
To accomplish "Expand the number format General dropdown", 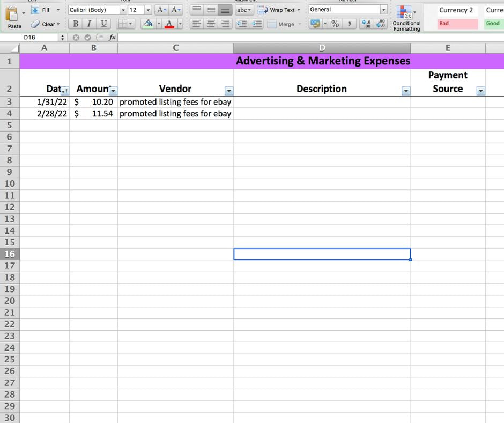I will point(383,10).
